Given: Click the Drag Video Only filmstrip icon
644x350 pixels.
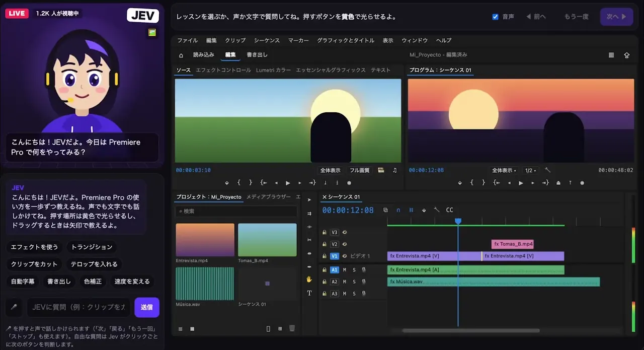Looking at the screenshot, I should [x=381, y=170].
